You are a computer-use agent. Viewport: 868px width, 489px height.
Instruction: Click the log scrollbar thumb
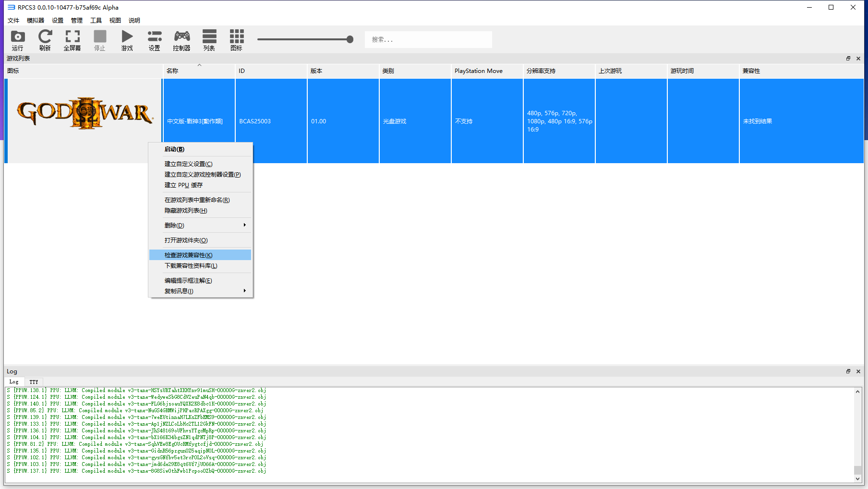click(857, 470)
